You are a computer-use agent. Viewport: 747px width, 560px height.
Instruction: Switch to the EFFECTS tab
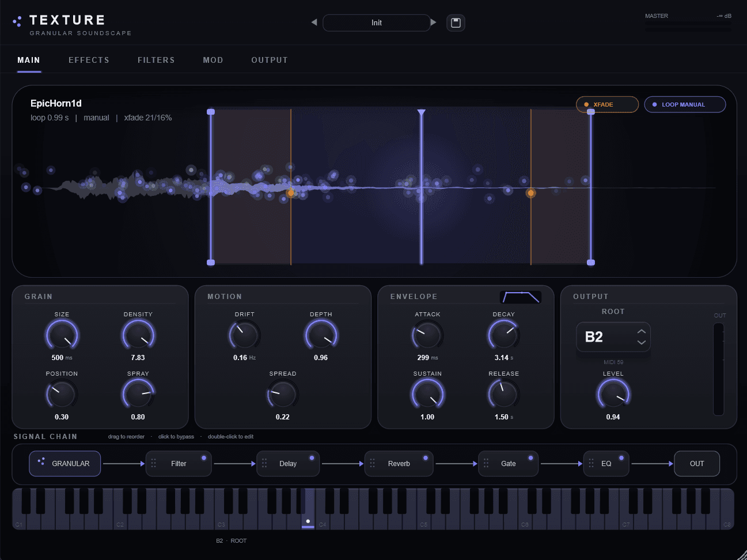click(x=89, y=60)
